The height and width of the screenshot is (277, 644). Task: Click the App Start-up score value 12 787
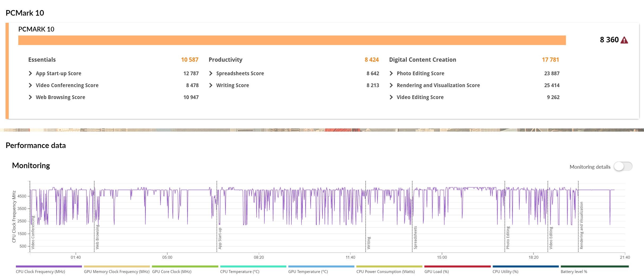pos(191,73)
